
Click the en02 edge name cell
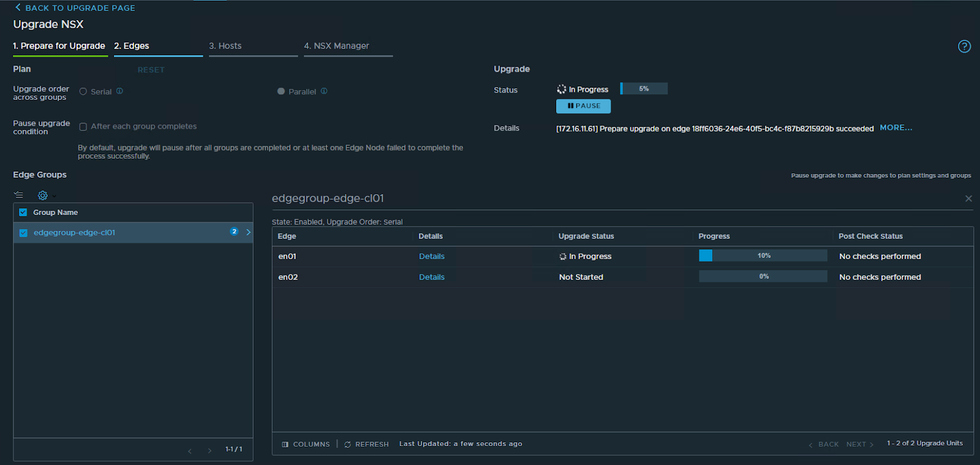(x=288, y=278)
